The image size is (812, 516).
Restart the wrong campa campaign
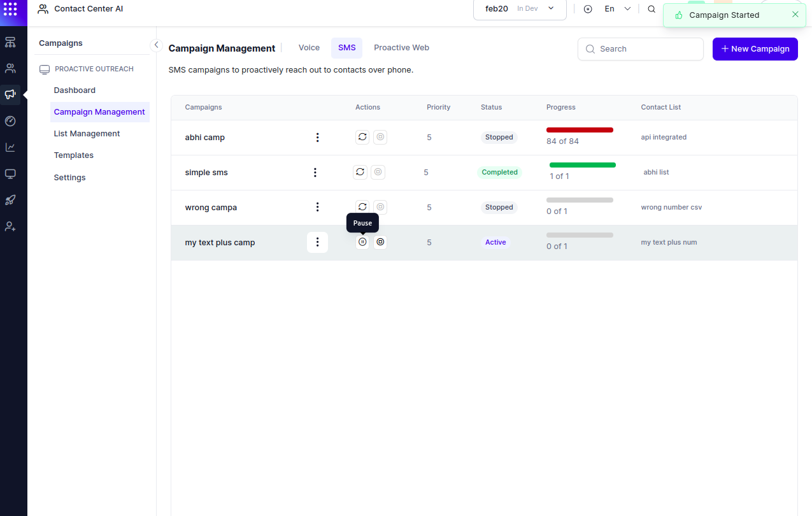(362, 207)
